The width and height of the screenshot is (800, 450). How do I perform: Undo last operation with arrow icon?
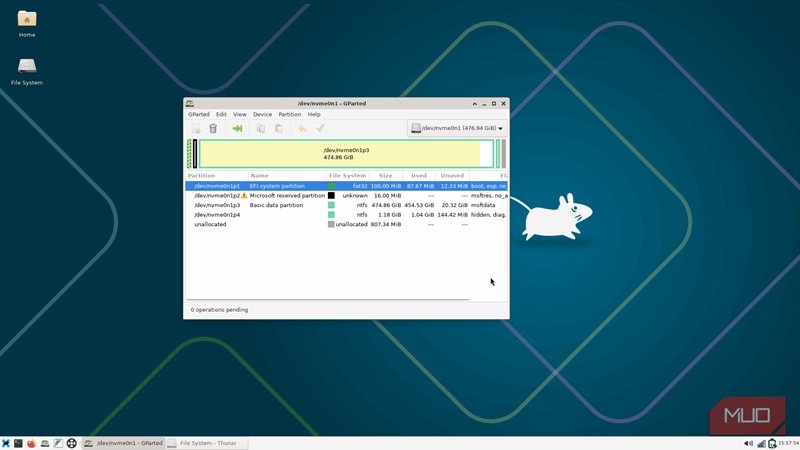(x=302, y=128)
